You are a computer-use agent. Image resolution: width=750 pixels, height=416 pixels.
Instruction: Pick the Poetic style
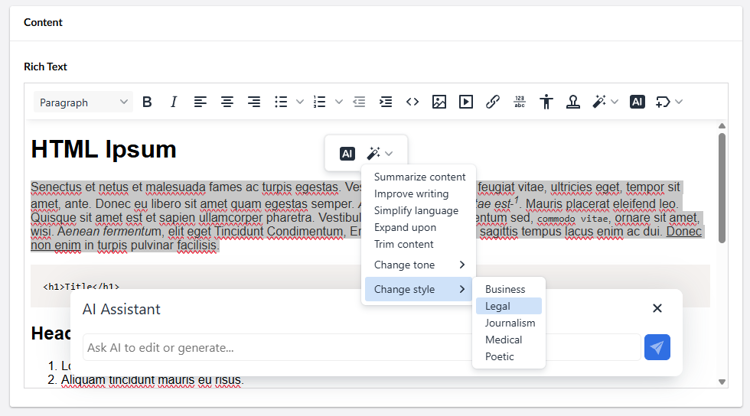(508, 356)
